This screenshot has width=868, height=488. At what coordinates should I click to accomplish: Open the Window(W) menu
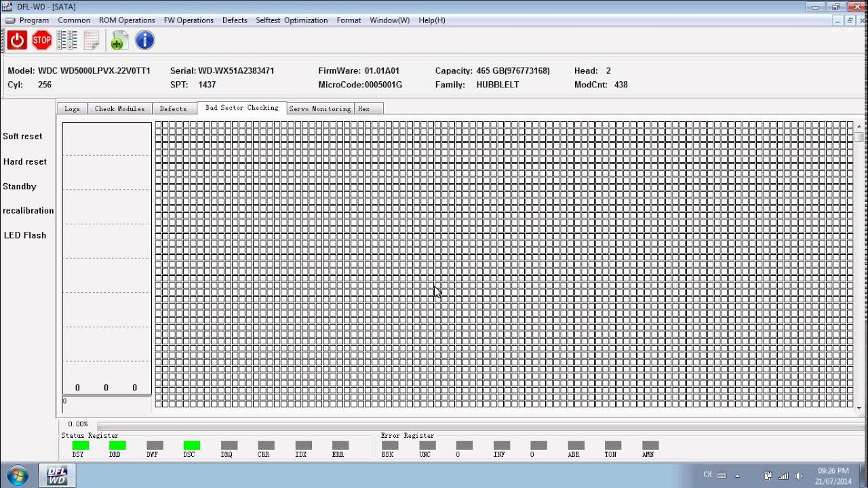(390, 20)
